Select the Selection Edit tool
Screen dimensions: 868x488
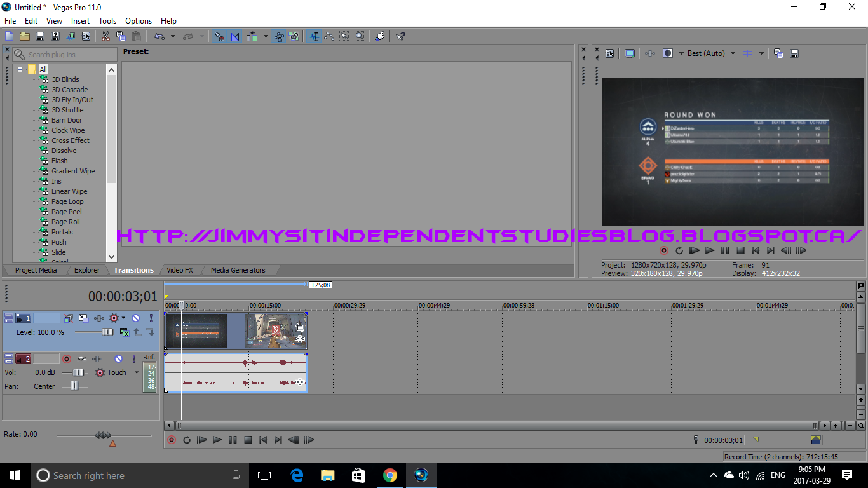(344, 36)
